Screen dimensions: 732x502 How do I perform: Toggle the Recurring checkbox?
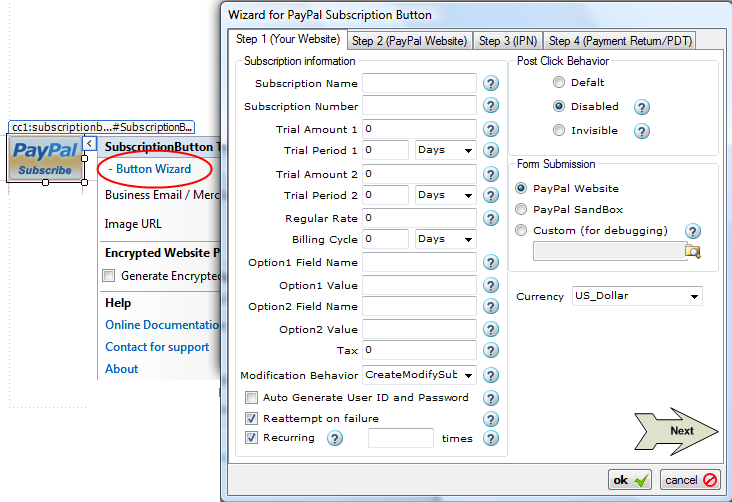(251, 438)
